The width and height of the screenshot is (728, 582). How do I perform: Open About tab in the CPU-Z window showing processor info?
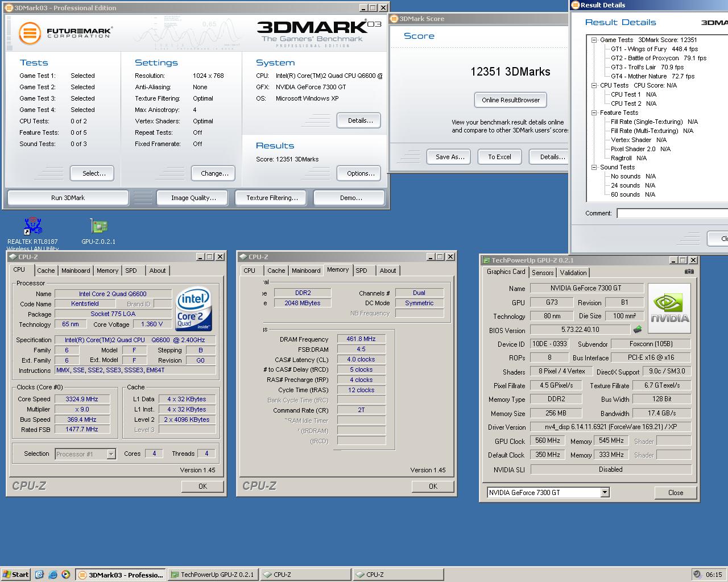(x=158, y=271)
